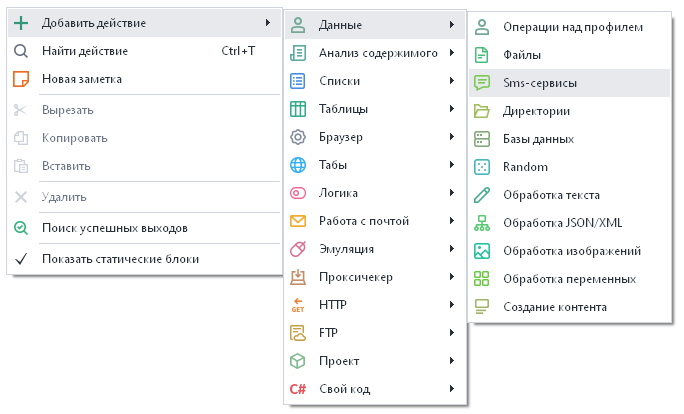The width and height of the screenshot is (684, 414).
Task: Click the orange Новая заметка note icon
Action: (21, 79)
